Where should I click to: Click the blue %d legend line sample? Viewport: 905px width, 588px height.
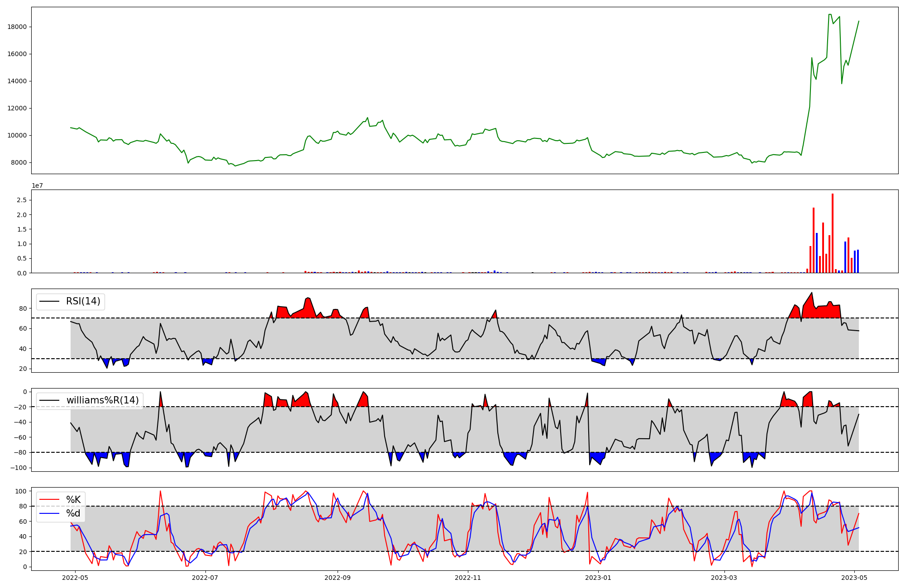click(x=49, y=513)
